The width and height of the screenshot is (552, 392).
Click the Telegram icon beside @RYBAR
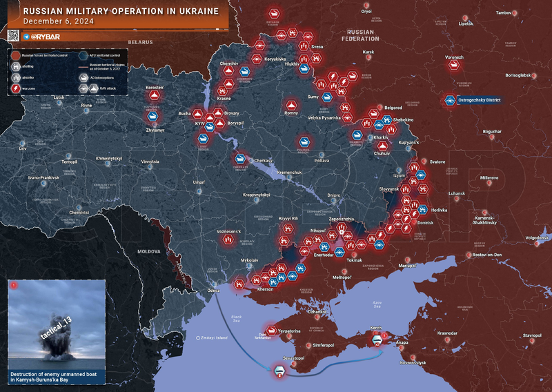tap(26, 36)
